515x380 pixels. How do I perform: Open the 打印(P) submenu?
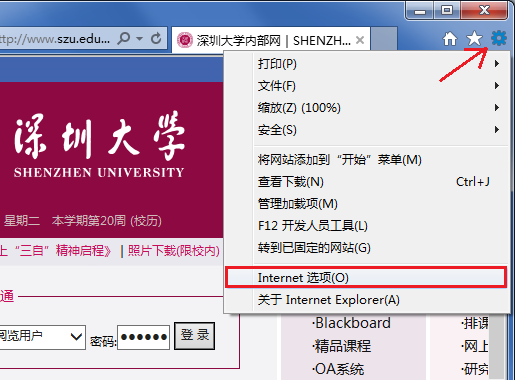tap(367, 64)
